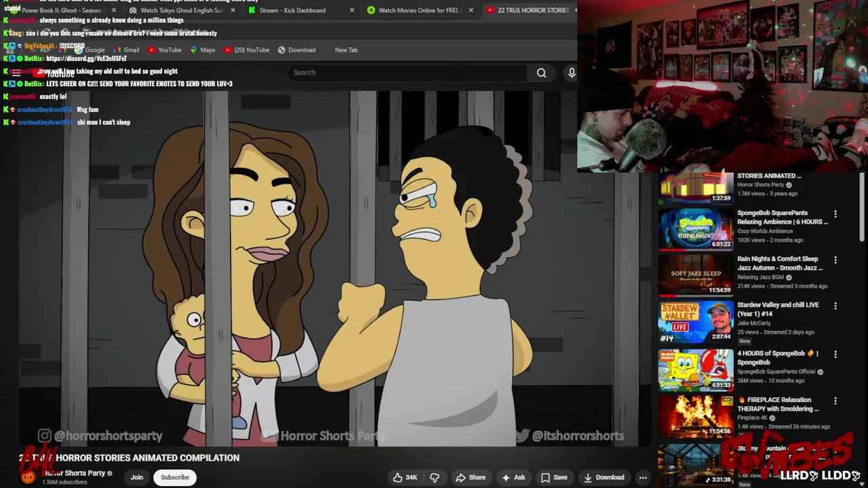Open Soft Jazz Sleep video thumbnail

696,275
